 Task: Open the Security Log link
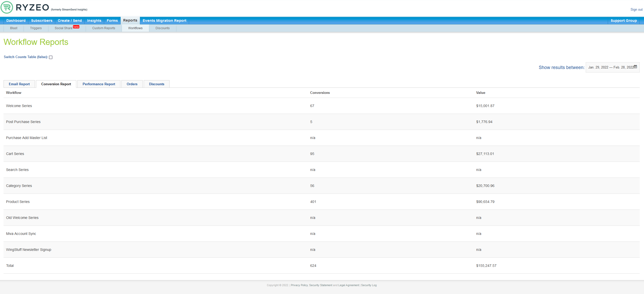tap(369, 285)
